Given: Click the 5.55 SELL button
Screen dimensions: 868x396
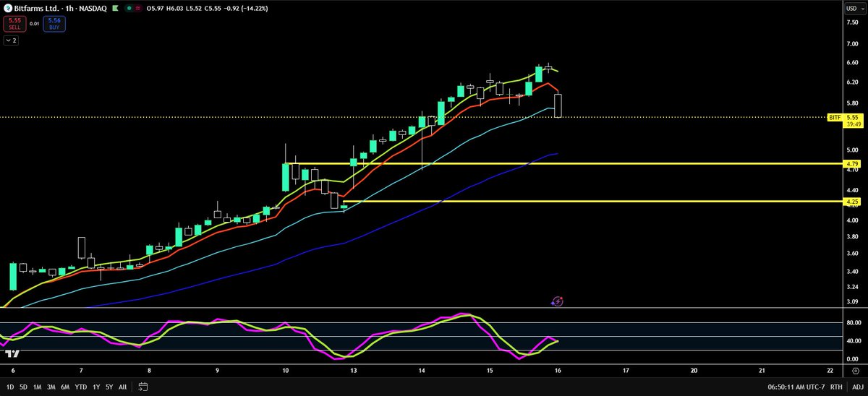Looking at the screenshot, I should tap(13, 24).
